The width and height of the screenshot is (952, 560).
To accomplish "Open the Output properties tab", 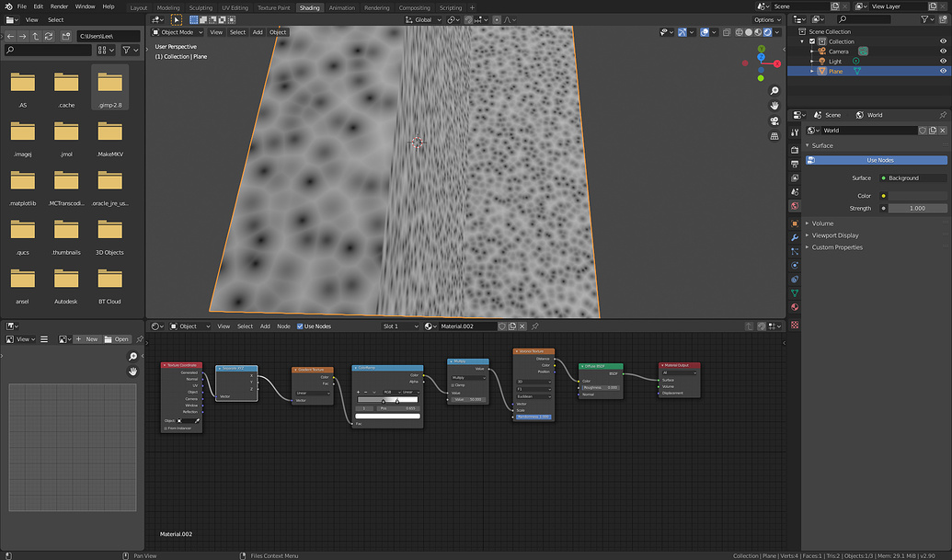I will tap(795, 164).
